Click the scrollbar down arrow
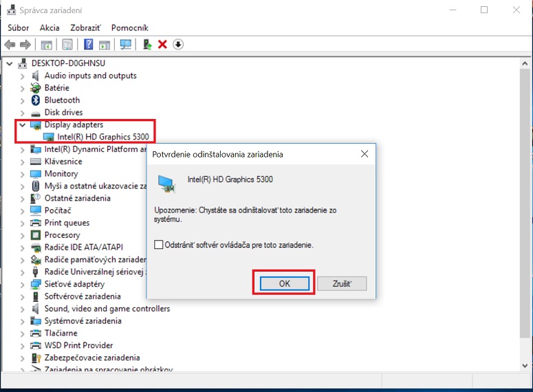Image resolution: width=533 pixels, height=392 pixels. pyautogui.click(x=525, y=366)
